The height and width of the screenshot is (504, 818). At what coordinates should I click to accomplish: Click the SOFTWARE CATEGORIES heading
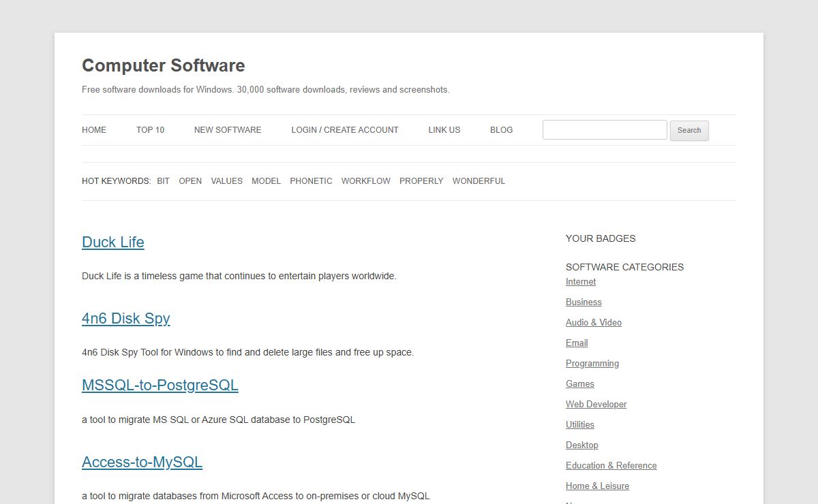pos(624,267)
